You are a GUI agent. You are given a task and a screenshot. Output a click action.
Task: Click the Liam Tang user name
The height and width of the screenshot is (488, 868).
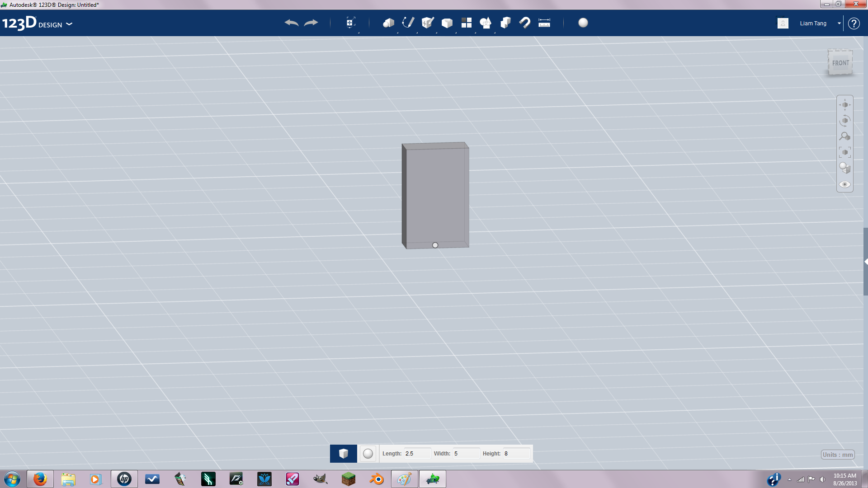(x=813, y=23)
